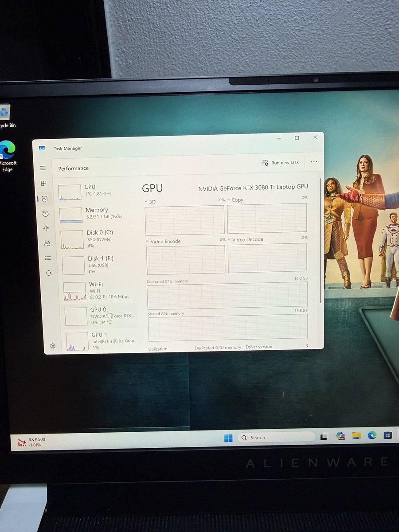
Task: Open the App history icon in sidebar
Action: tap(46, 214)
